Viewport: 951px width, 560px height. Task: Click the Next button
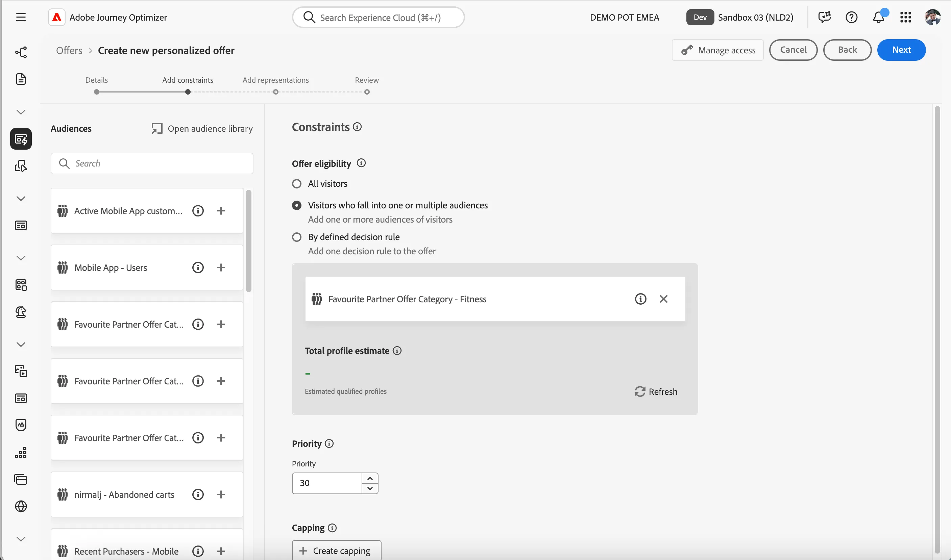901,50
